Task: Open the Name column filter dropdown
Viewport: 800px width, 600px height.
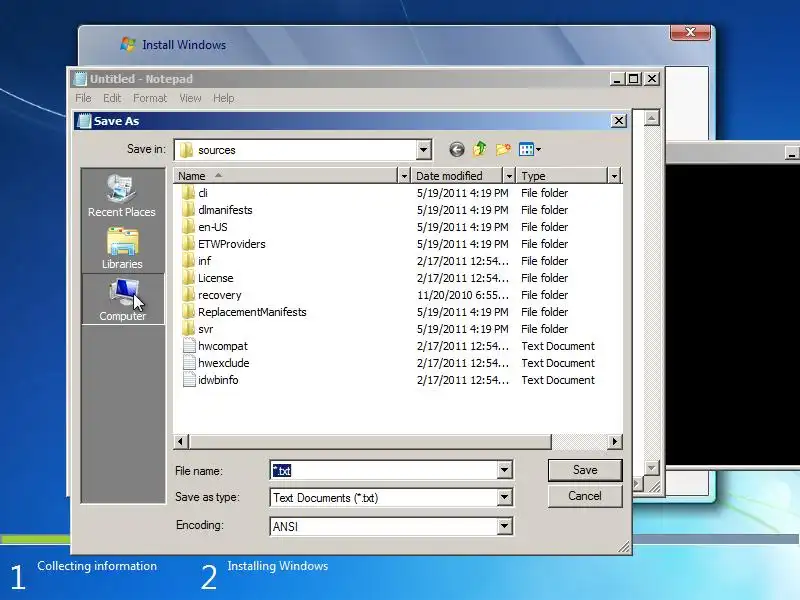Action: coord(404,176)
